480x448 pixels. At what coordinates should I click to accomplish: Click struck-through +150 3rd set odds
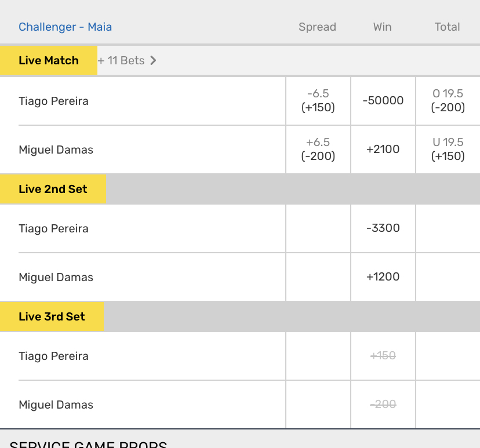click(383, 355)
